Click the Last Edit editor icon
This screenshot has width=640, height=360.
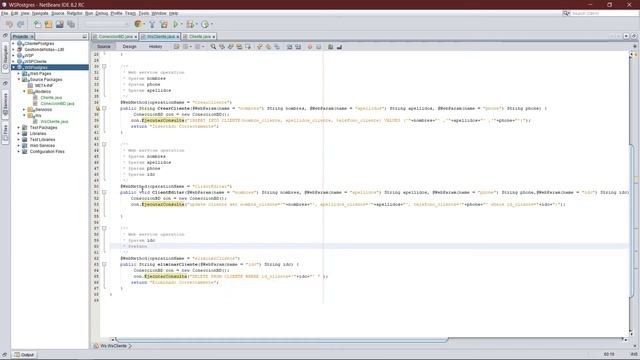coord(176,47)
